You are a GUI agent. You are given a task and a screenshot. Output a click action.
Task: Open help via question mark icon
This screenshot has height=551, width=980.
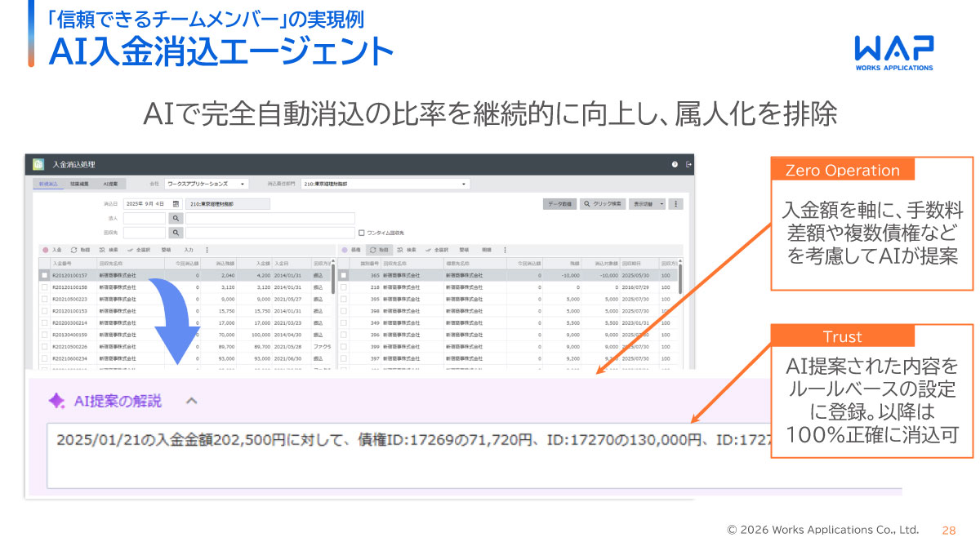tap(675, 164)
